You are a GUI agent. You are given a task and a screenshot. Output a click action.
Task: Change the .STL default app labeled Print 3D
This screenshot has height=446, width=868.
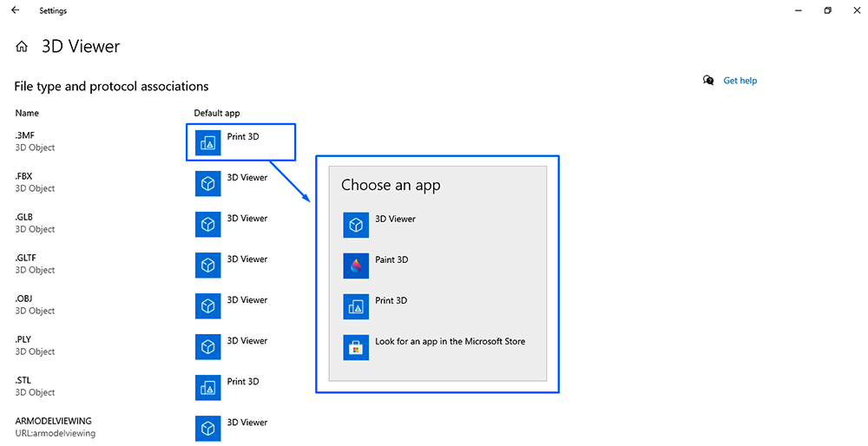(243, 382)
